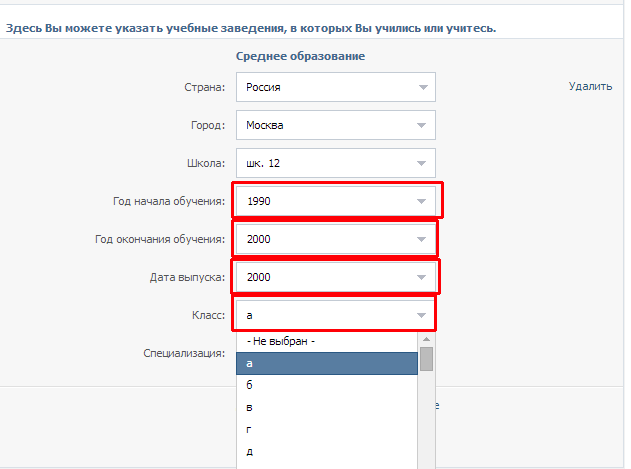Click the class list scrollbar thumb

point(427,359)
